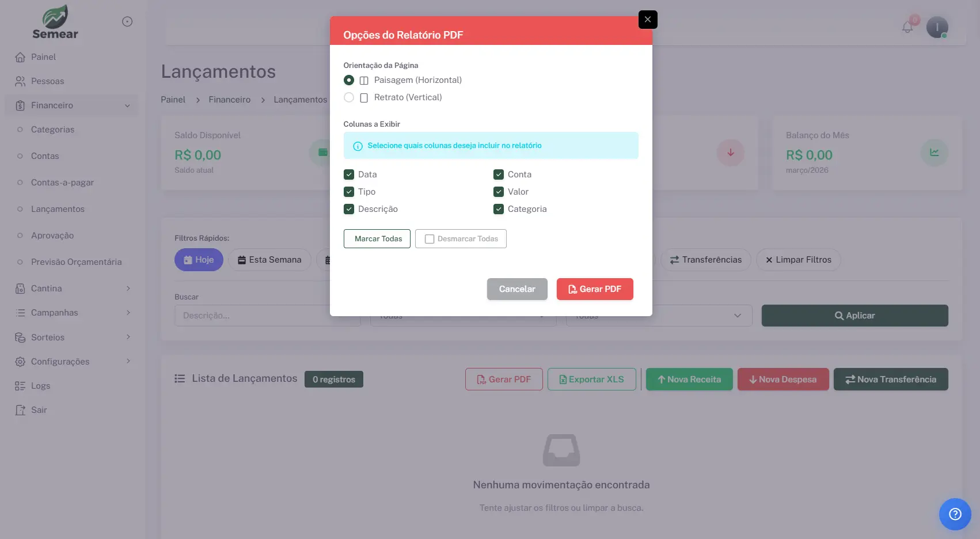The height and width of the screenshot is (539, 980).
Task: Open the help question mark bubble
Action: [955, 514]
